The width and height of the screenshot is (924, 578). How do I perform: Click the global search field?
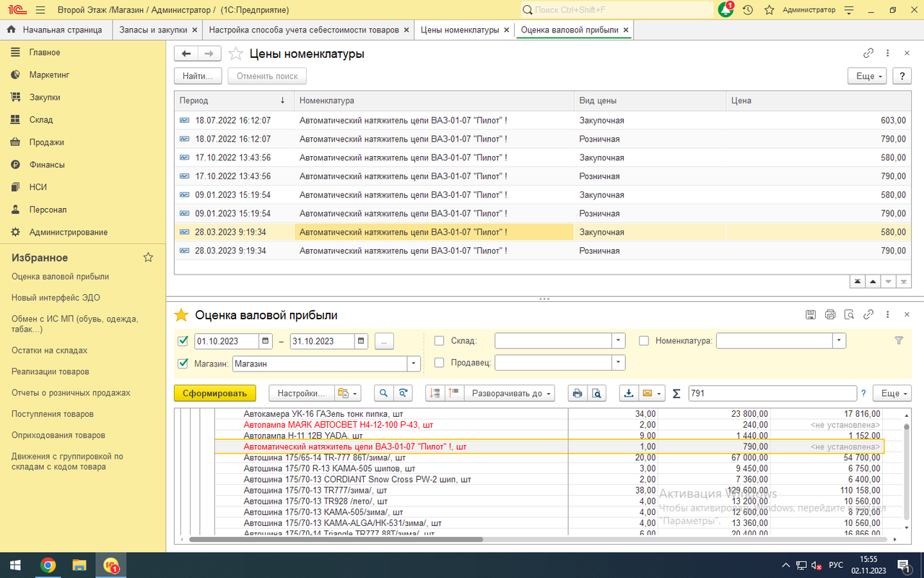(617, 10)
